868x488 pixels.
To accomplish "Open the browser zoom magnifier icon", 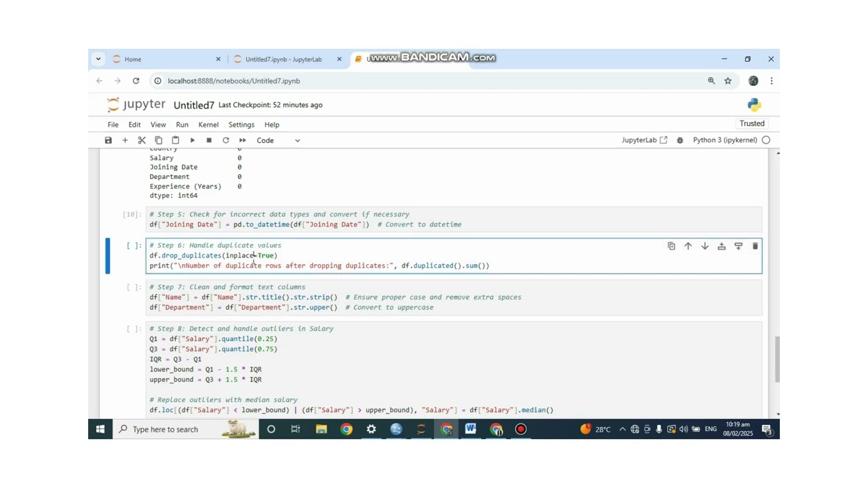I will tap(711, 81).
